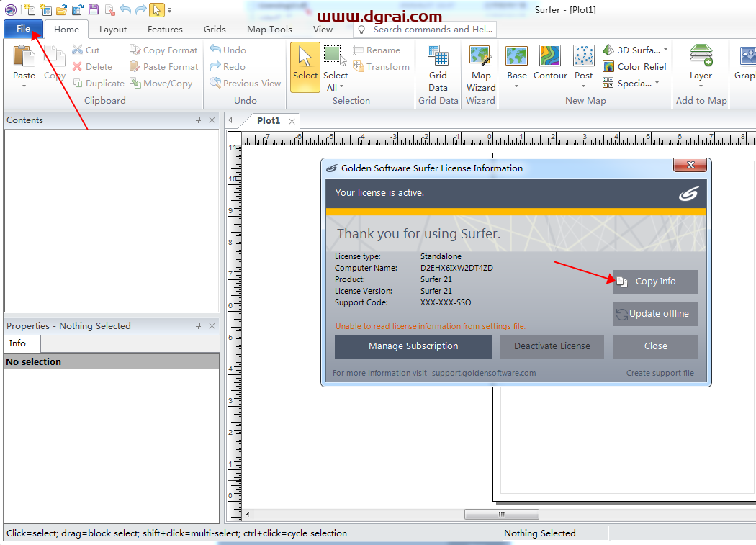The image size is (756, 545).
Task: Click the undo arrow in quick access toolbar
Action: (x=125, y=9)
